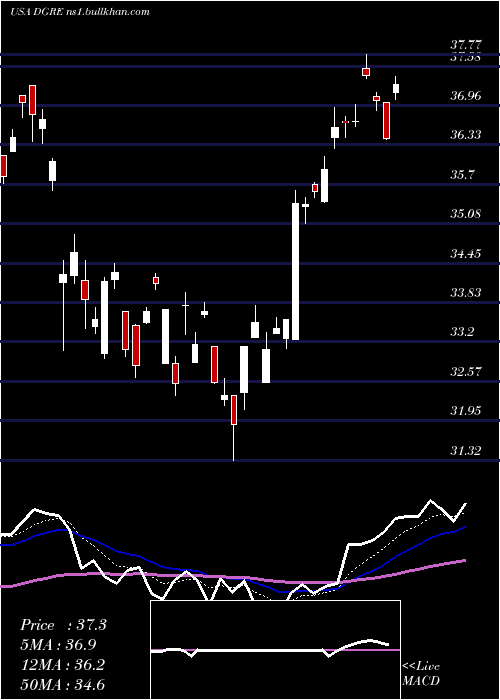Click the '50MA : 34.6' readout
This screenshot has height=700, width=500.
[x=62, y=684]
